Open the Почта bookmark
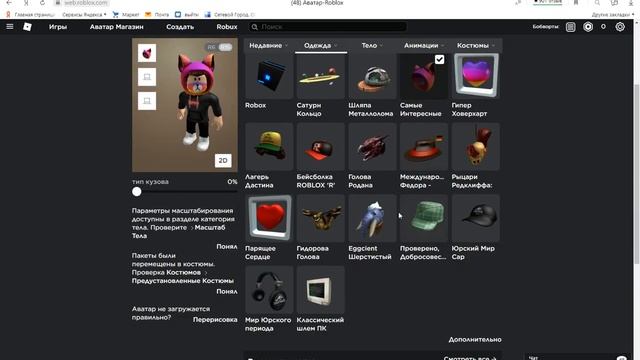The height and width of the screenshot is (360, 640). (x=157, y=15)
